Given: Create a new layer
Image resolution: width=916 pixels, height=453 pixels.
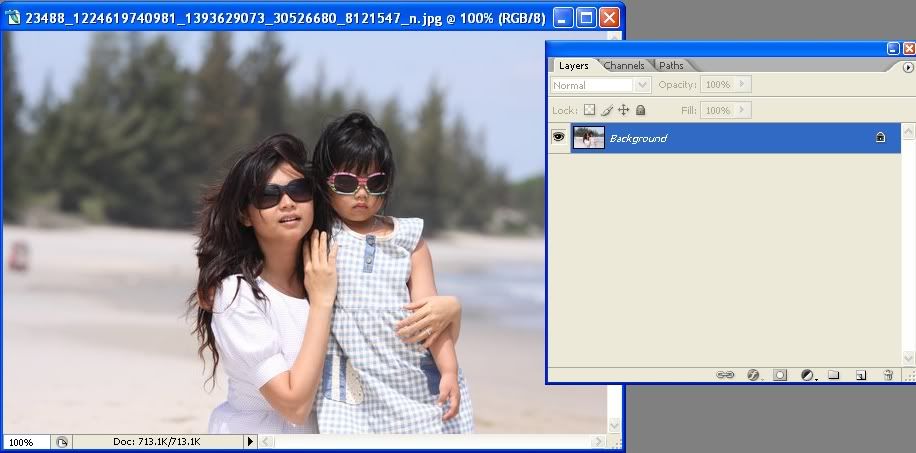Looking at the screenshot, I should pyautogui.click(x=860, y=375).
